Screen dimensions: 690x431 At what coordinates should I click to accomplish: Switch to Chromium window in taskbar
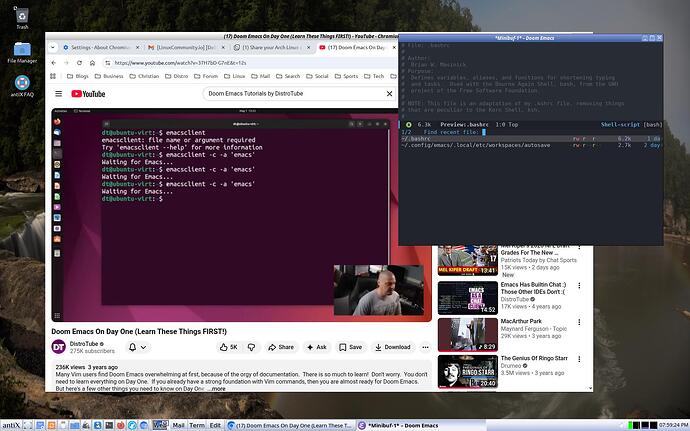coord(290,426)
